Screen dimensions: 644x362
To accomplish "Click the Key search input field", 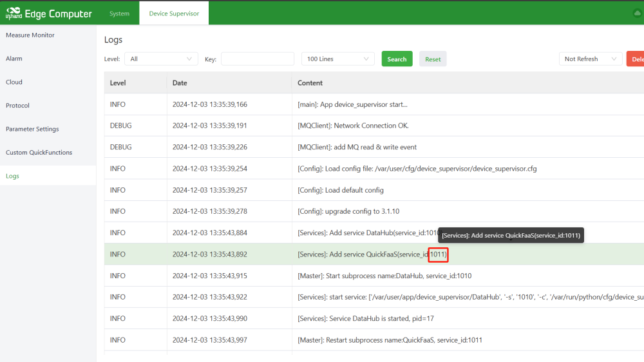I will pyautogui.click(x=258, y=59).
